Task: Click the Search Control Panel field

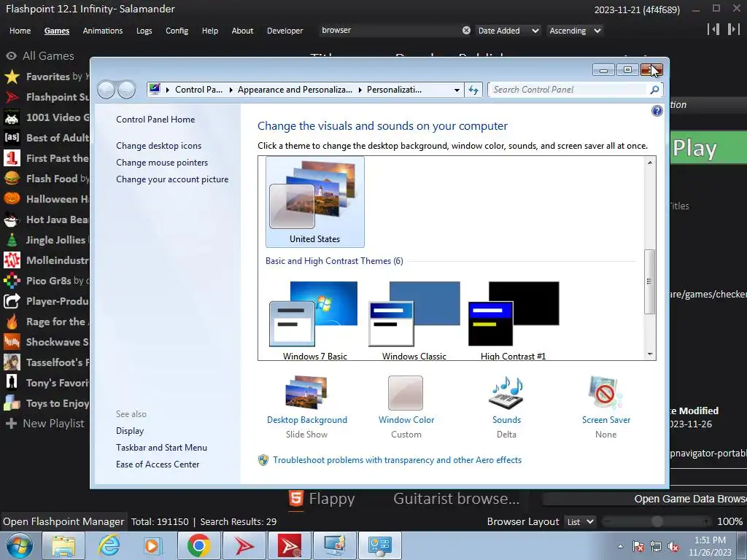Action: [x=569, y=90]
